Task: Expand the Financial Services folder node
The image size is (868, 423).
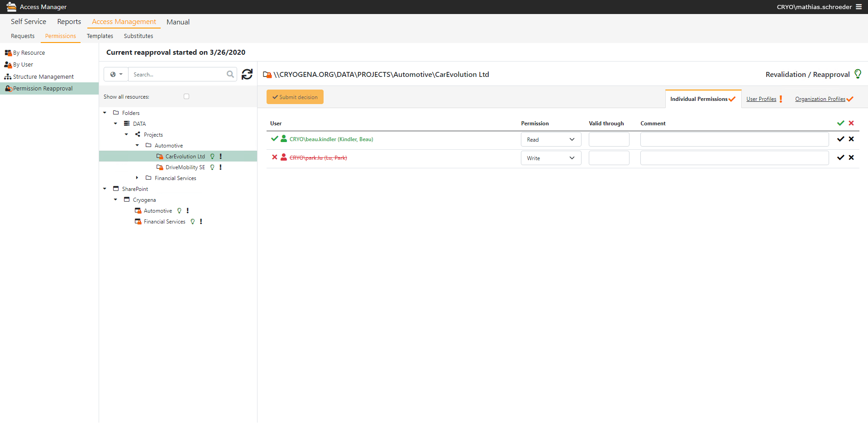Action: coord(137,178)
